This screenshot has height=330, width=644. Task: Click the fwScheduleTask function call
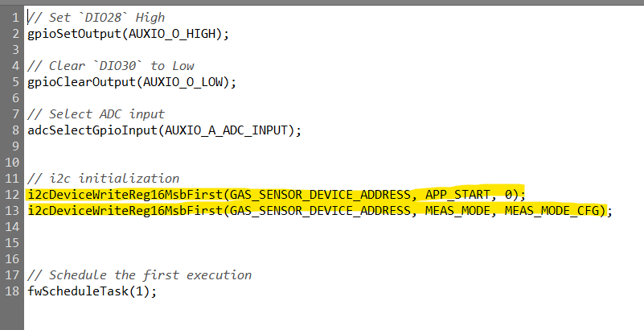(79, 291)
